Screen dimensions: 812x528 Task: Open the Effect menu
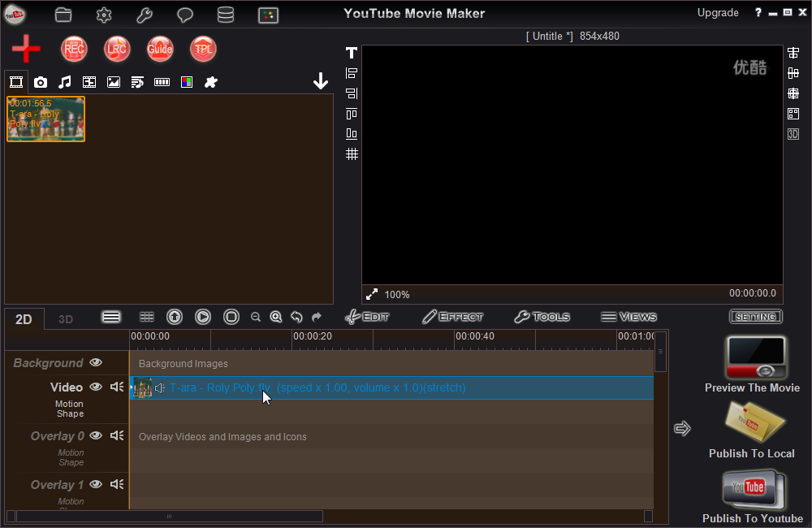pyautogui.click(x=452, y=317)
